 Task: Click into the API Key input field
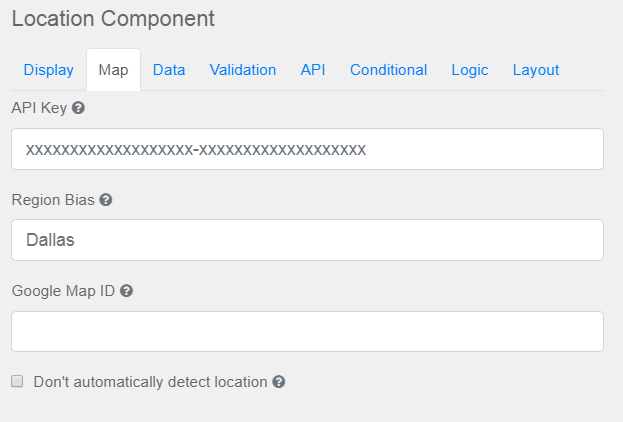307,149
